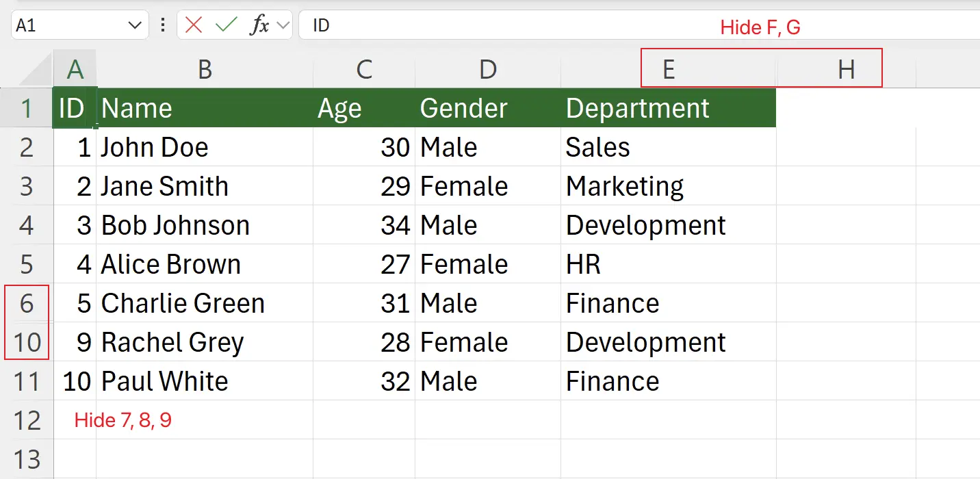Click row 12 header
The height and width of the screenshot is (479, 980).
27,419
